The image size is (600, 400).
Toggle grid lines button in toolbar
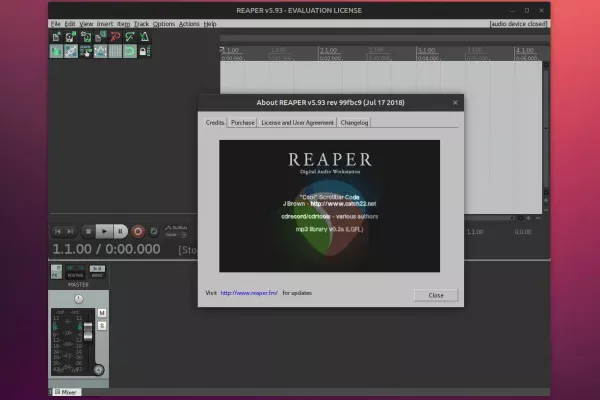(x=115, y=51)
